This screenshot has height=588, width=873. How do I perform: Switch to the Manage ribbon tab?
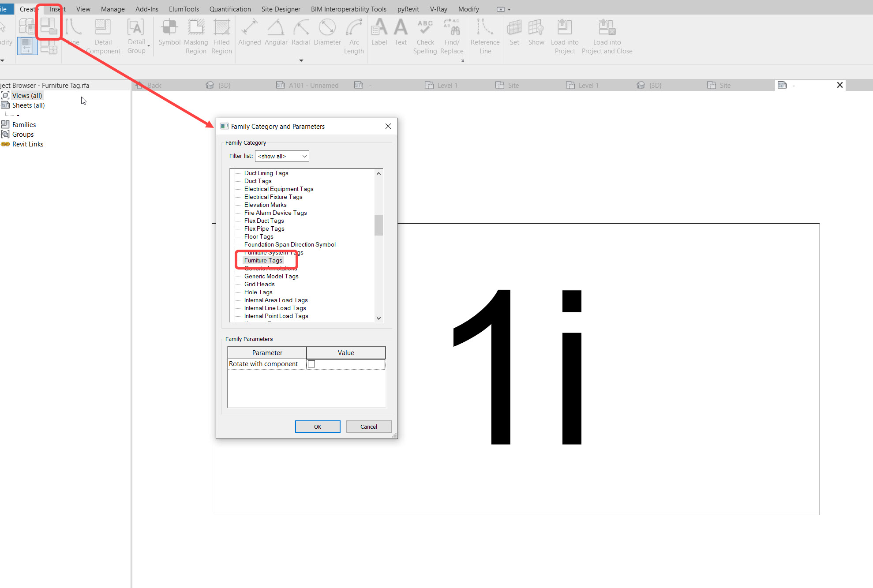112,8
